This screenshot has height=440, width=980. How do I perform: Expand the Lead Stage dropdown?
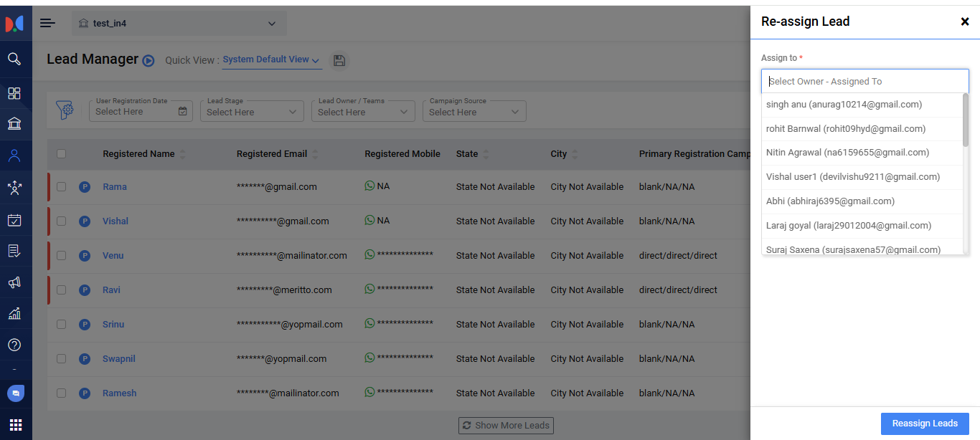coord(252,111)
